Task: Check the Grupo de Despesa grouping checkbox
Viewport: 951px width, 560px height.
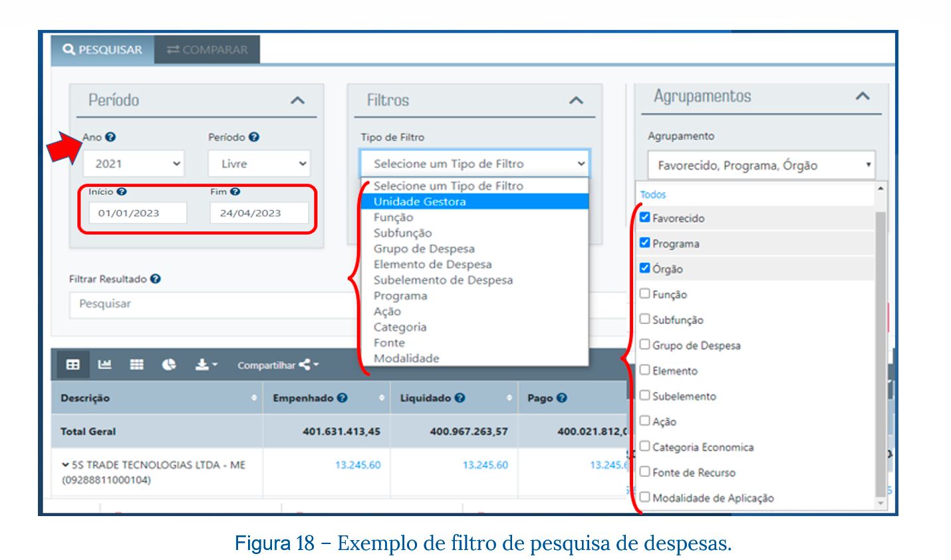Action: (644, 345)
